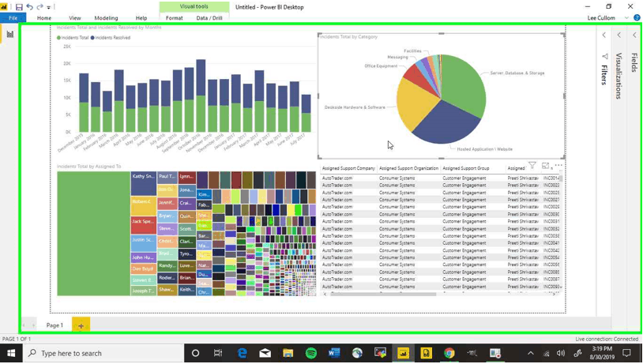Launch Microsoft Edge from the taskbar

[x=242, y=354]
